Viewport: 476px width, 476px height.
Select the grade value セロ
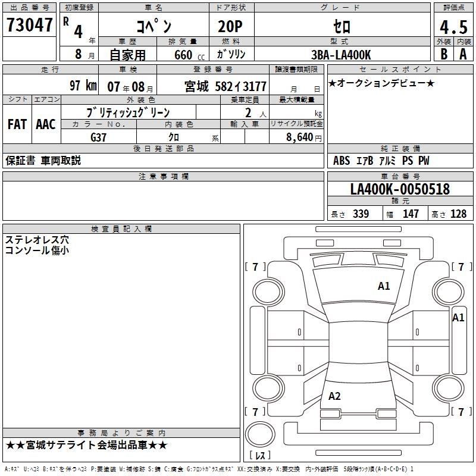tap(342, 26)
